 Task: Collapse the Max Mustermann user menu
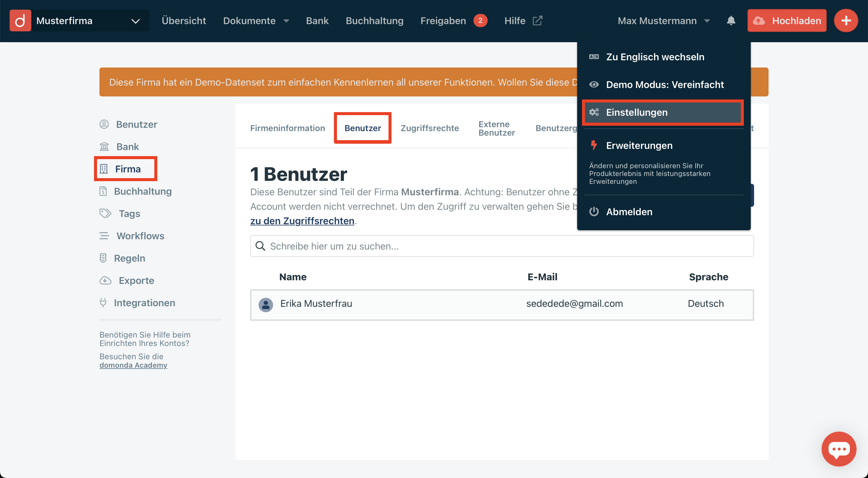664,20
